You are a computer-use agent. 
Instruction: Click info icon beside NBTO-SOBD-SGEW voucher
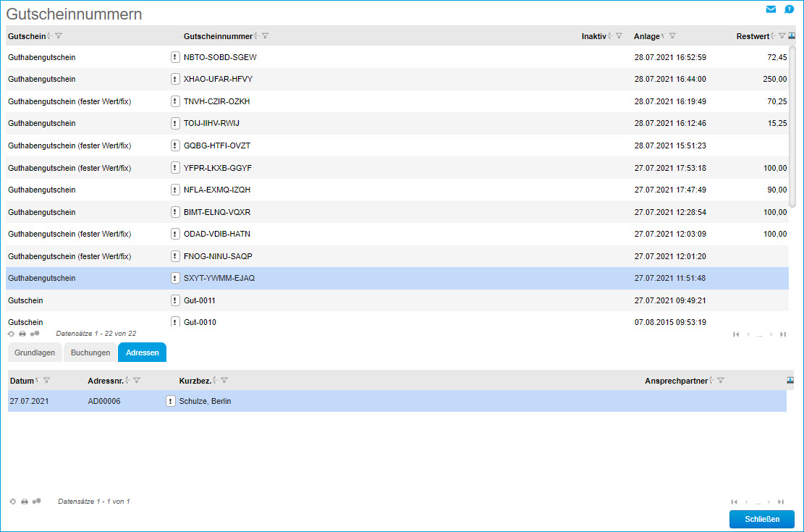175,57
